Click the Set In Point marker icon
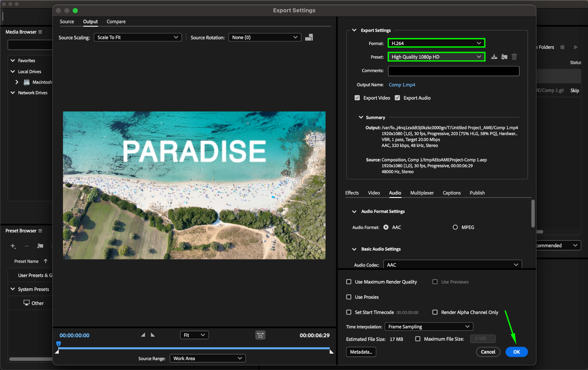The image size is (588, 370). 143,335
